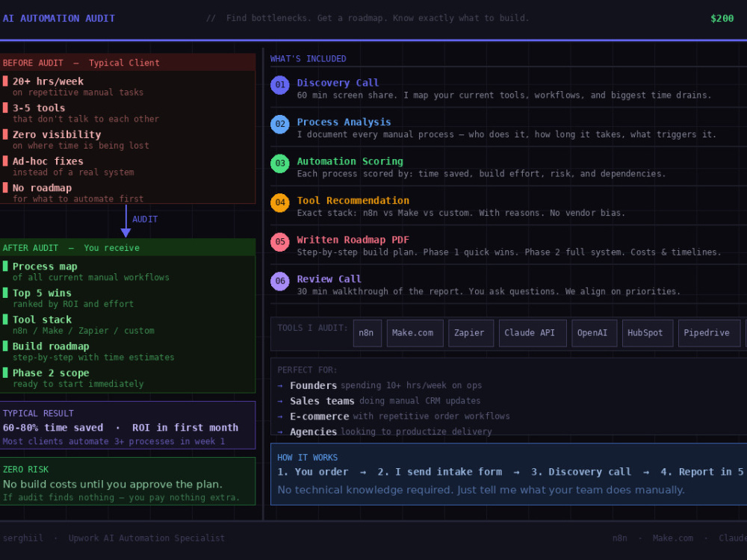The width and height of the screenshot is (747, 560).
Task: Click the Review Call heading
Action: tap(329, 279)
